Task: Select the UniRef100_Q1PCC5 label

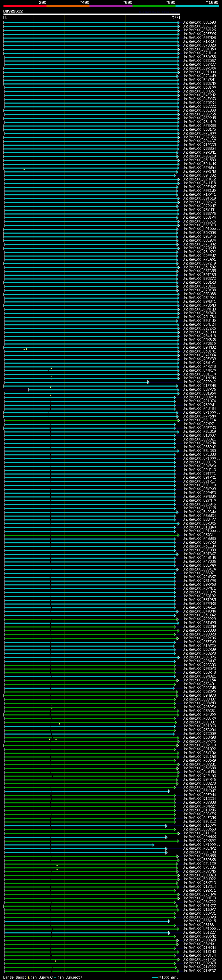Action: coord(199,145)
